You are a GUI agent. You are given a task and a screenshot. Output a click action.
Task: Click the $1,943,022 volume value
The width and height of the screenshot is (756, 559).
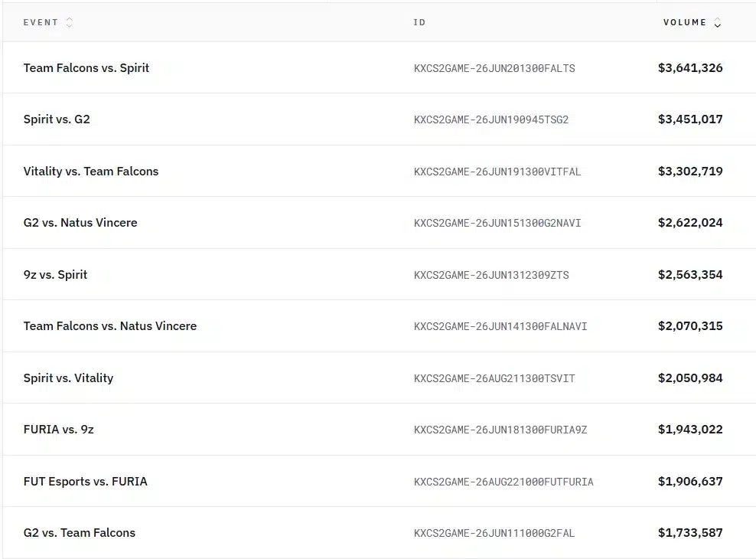pyautogui.click(x=690, y=430)
